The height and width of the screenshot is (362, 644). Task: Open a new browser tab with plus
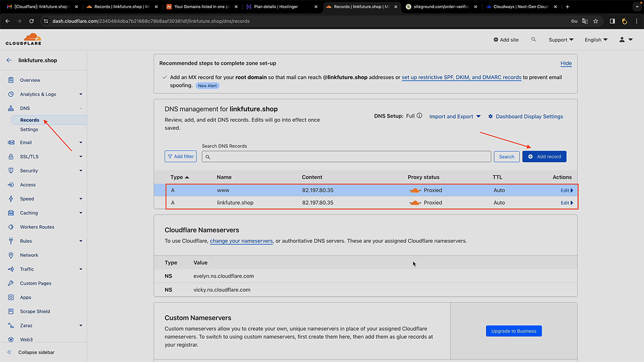coord(567,7)
